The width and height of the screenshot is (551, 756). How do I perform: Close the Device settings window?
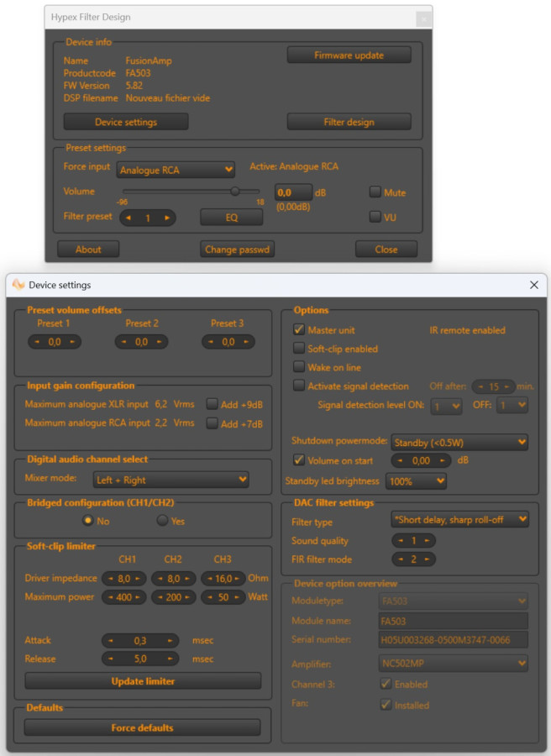pos(533,285)
